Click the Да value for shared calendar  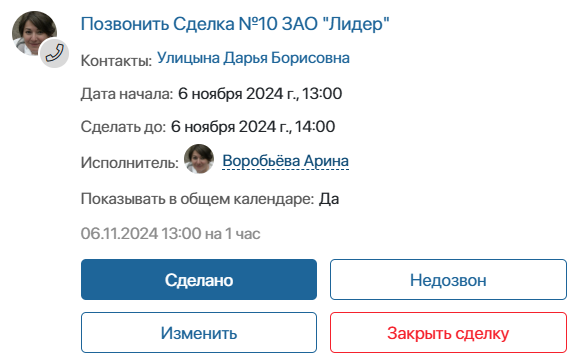329,199
